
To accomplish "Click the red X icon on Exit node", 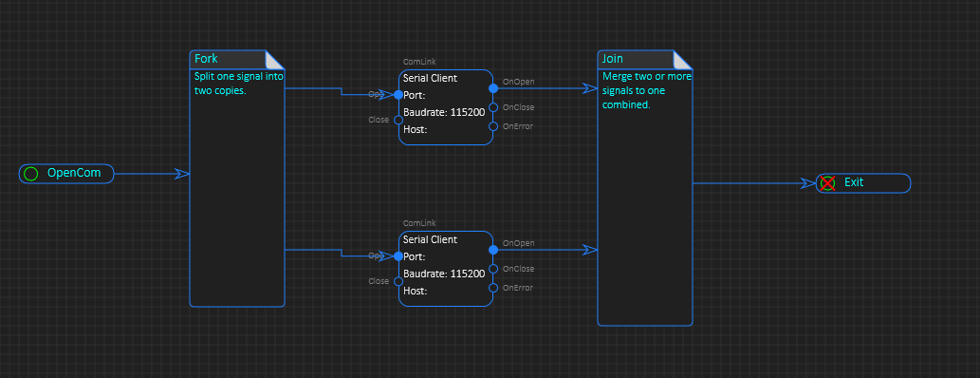I will tap(827, 182).
